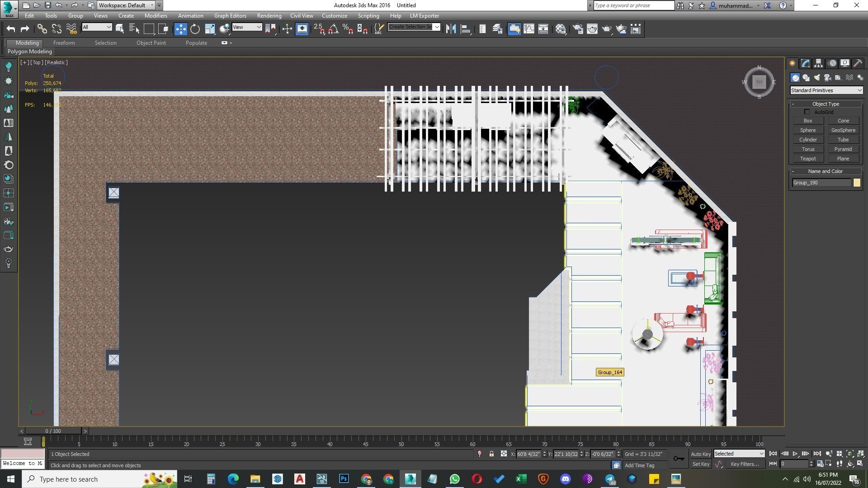Click the Angle Snap toggle icon

(x=333, y=29)
